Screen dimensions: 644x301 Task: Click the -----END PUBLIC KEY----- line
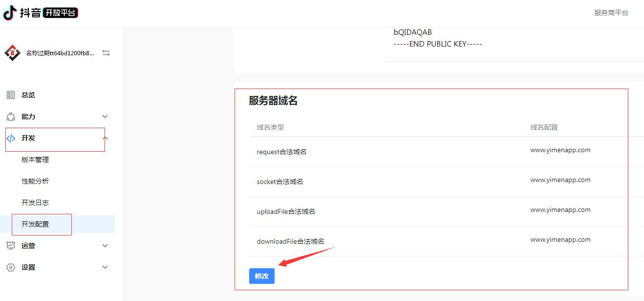click(438, 44)
